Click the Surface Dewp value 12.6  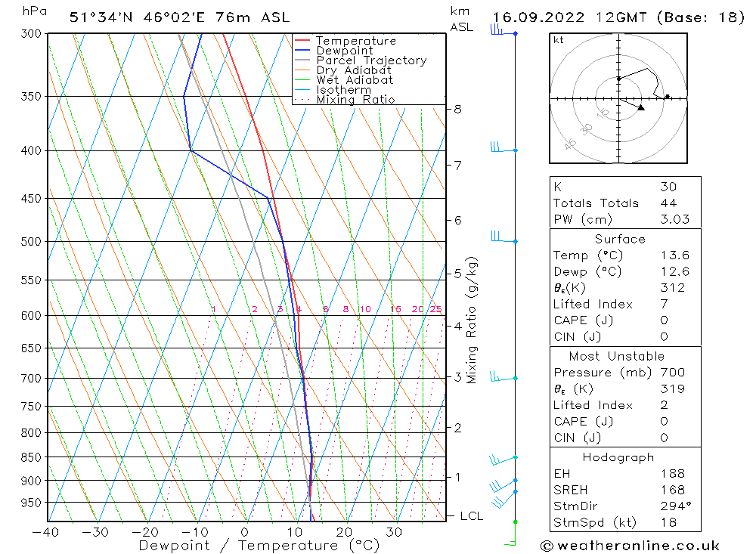point(675,271)
